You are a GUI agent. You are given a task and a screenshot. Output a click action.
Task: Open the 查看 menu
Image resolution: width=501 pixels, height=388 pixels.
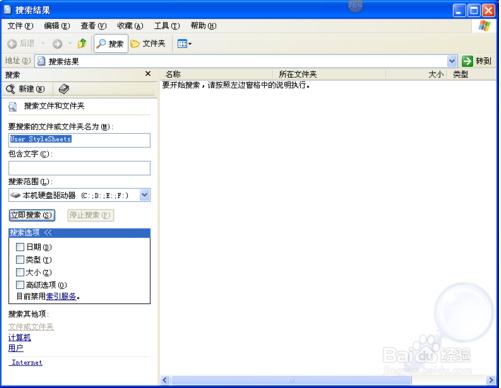[94, 26]
